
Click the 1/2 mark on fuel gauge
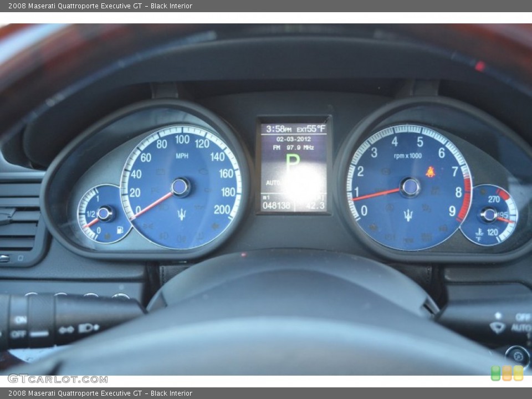tap(90, 214)
